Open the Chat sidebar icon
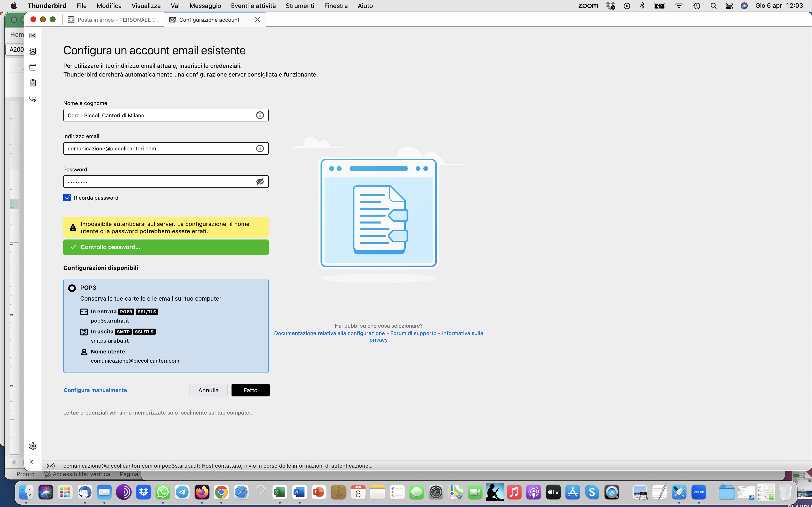The width and height of the screenshot is (812, 507). [x=33, y=99]
